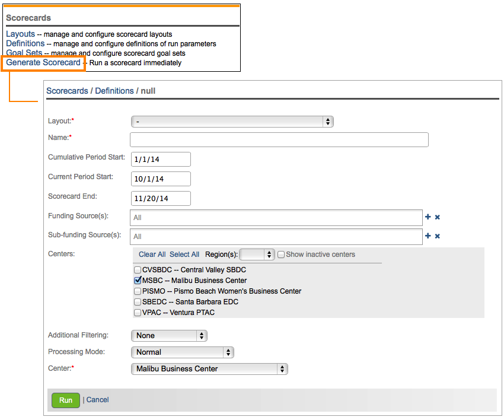Expand the Region(s) dropdown
The image size is (504, 420).
(257, 254)
